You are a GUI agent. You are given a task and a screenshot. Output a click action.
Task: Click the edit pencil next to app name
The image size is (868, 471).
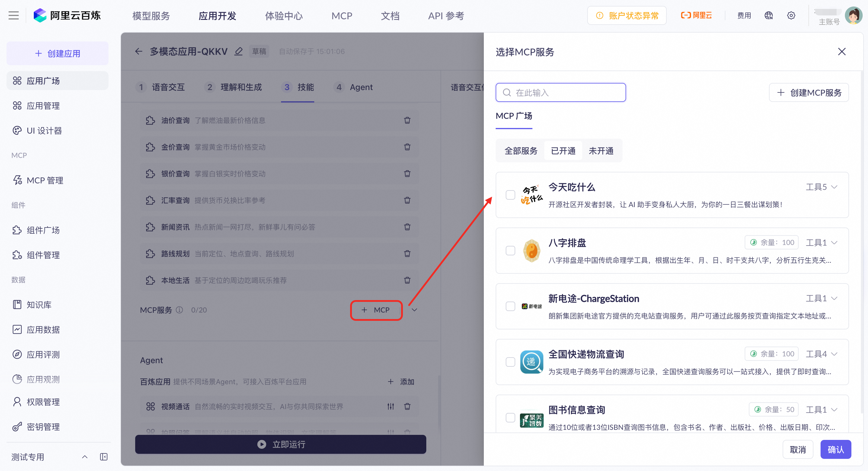[x=239, y=52]
